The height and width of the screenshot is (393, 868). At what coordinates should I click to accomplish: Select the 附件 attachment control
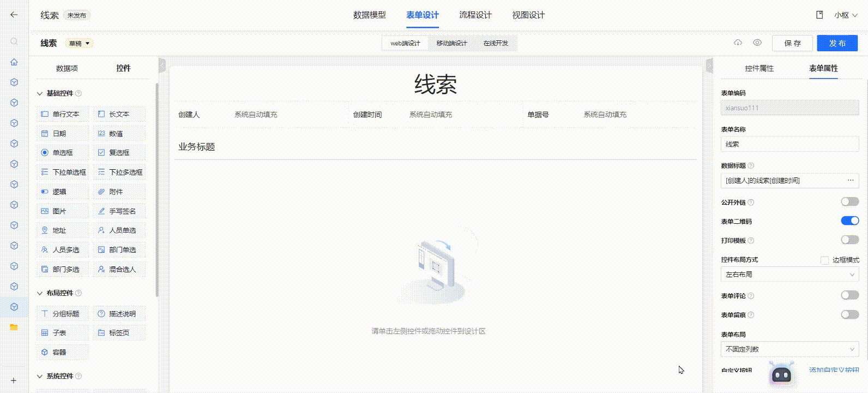[119, 192]
